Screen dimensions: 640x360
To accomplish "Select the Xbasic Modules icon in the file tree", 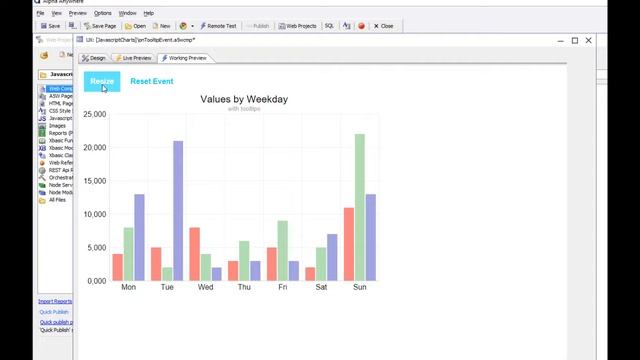I will pyautogui.click(x=42, y=148).
